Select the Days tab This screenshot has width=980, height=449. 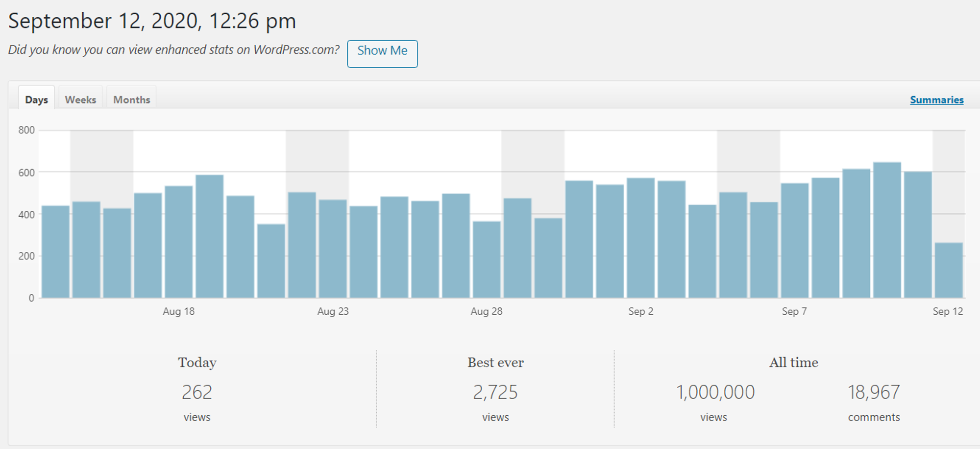[37, 100]
